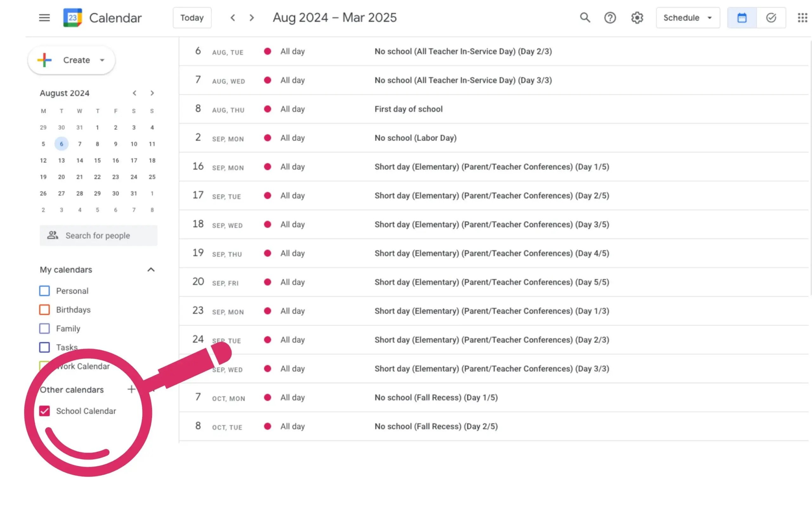Click the date 19 SEP, THU
This screenshot has width=812, height=514.
(x=217, y=253)
